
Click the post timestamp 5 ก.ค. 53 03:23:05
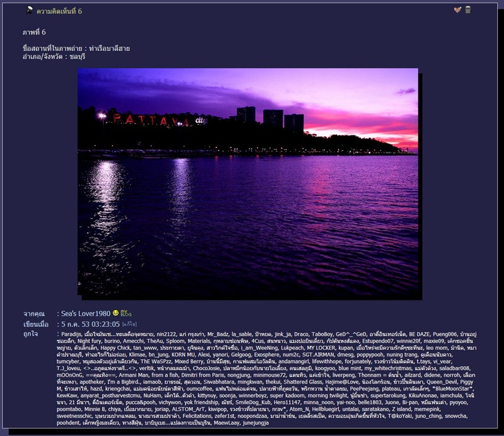[90, 324]
